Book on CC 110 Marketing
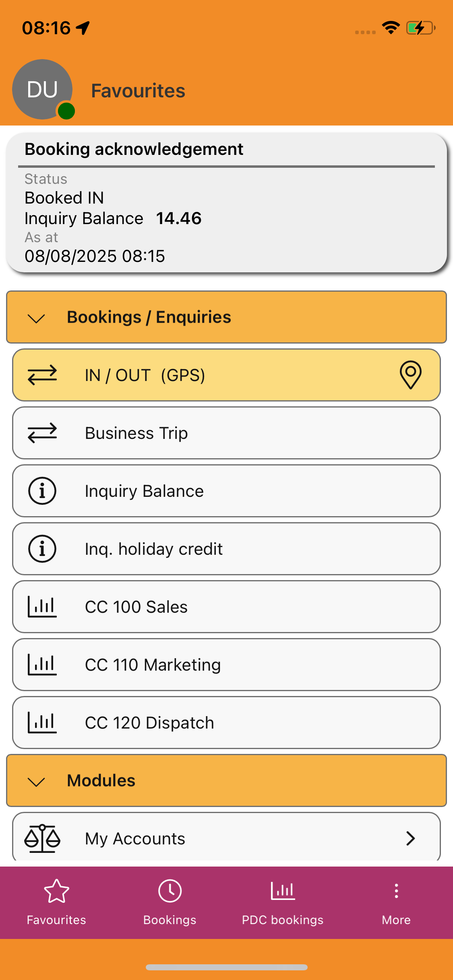 point(226,665)
